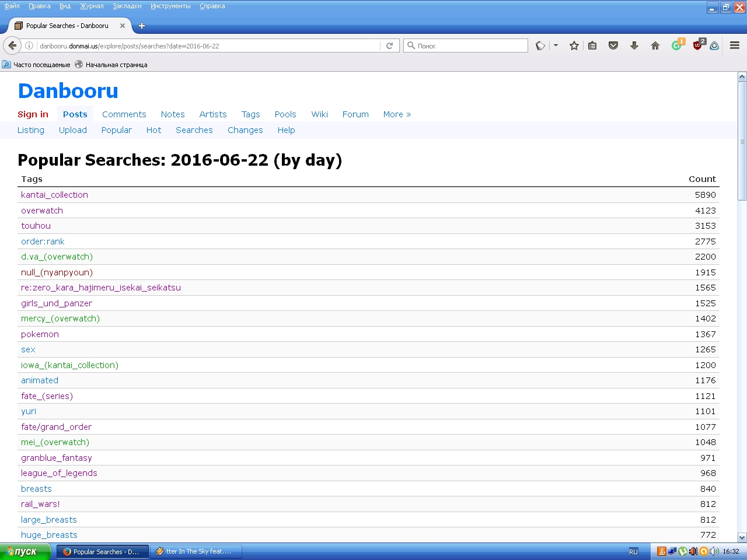Open uBlock Origin shield icon
747x560 pixels.
(x=697, y=45)
